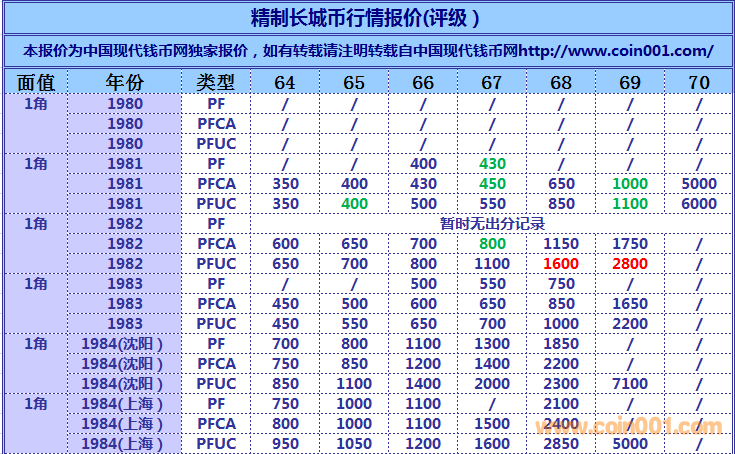Click the green 800 price for 1982 PFCA
The height and width of the screenshot is (454, 735).
[x=492, y=244]
